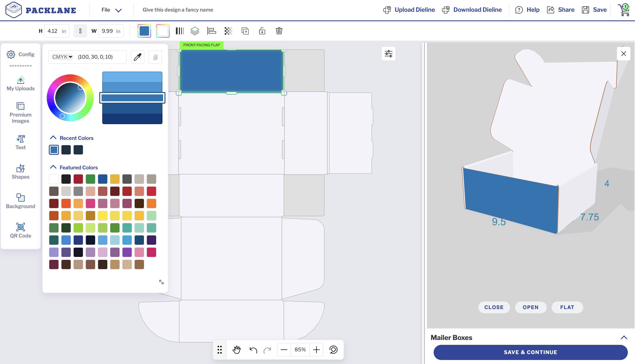The height and width of the screenshot is (364, 635).
Task: Click the design name input field
Action: [178, 10]
